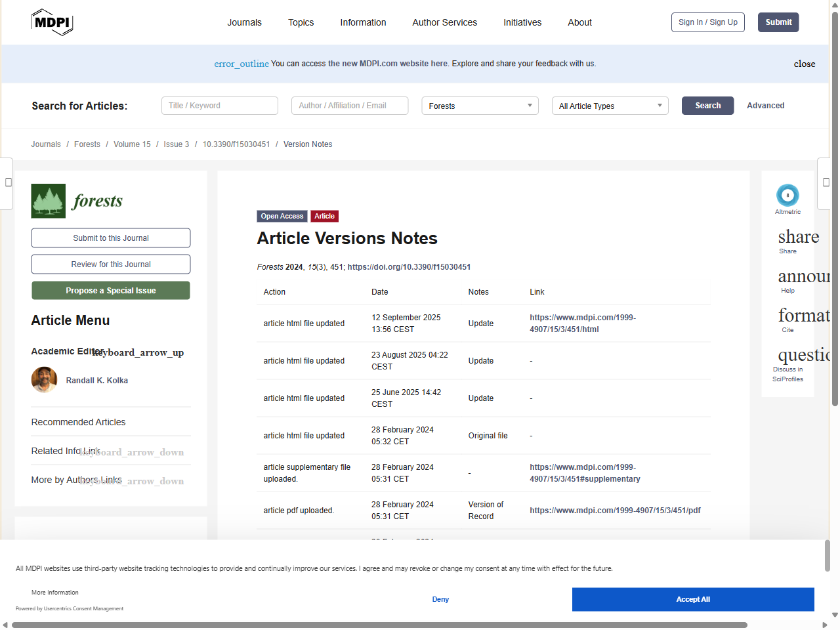This screenshot has height=630, width=840.
Task: Click the Submit button in header
Action: (778, 22)
